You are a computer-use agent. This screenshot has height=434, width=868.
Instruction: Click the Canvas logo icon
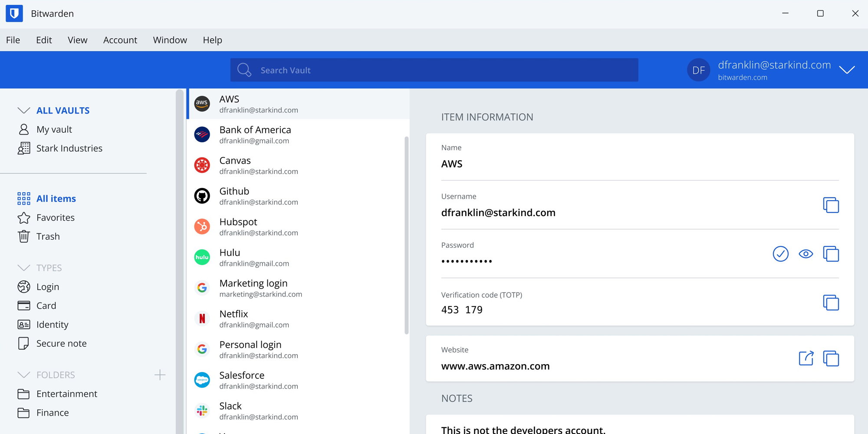tap(202, 165)
